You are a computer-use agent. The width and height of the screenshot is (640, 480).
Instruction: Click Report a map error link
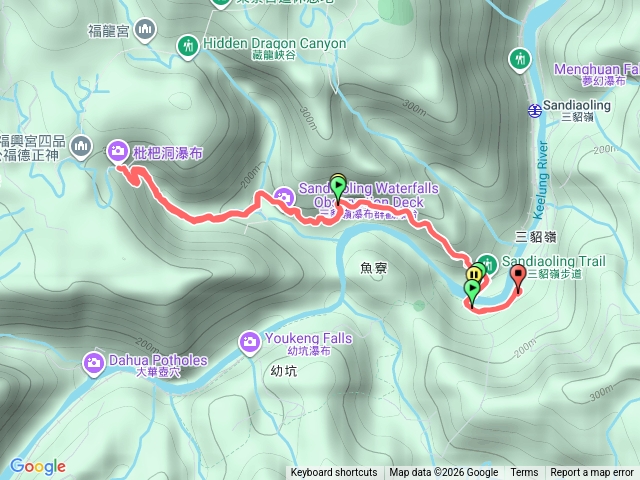[591, 473]
